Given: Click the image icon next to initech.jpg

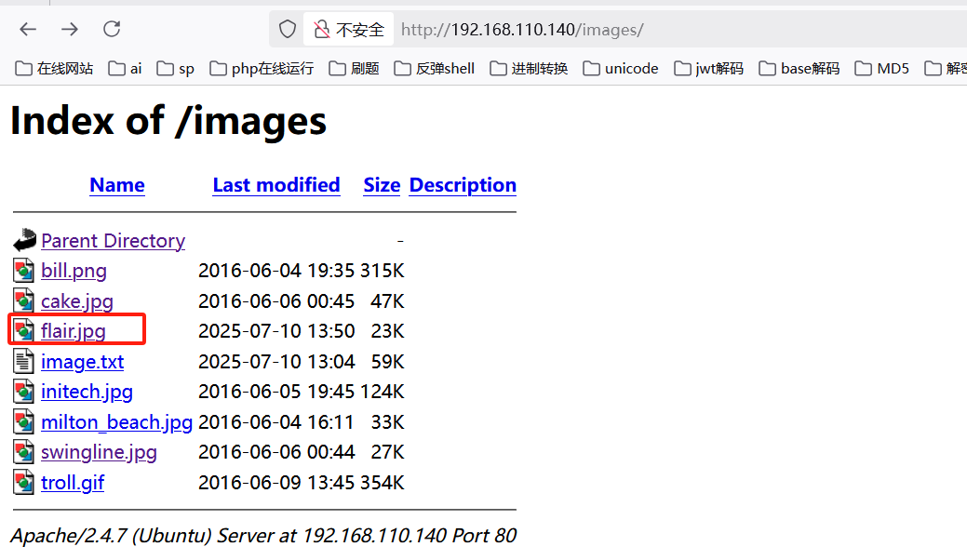Looking at the screenshot, I should point(23,392).
